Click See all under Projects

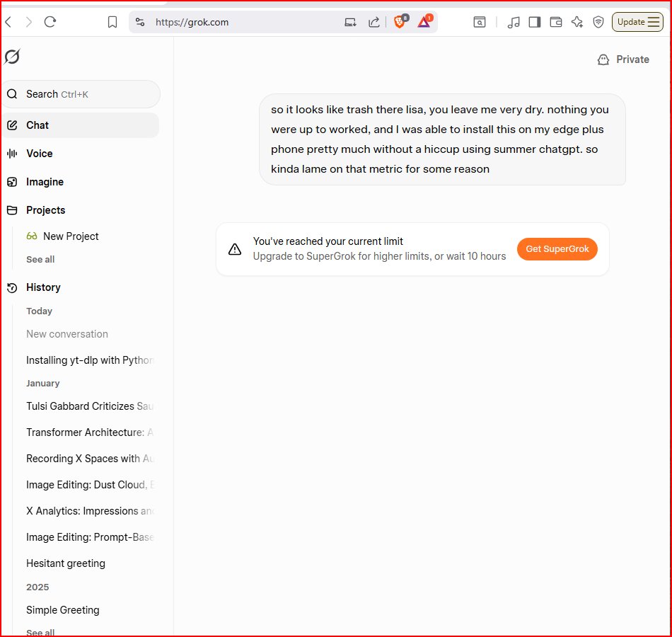40,260
